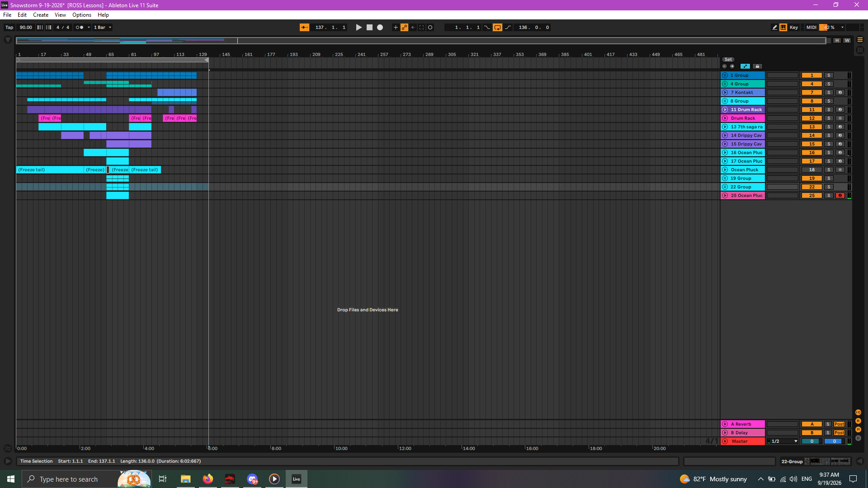Click the Tap tempo button
The width and height of the screenshot is (868, 488).
[9, 28]
